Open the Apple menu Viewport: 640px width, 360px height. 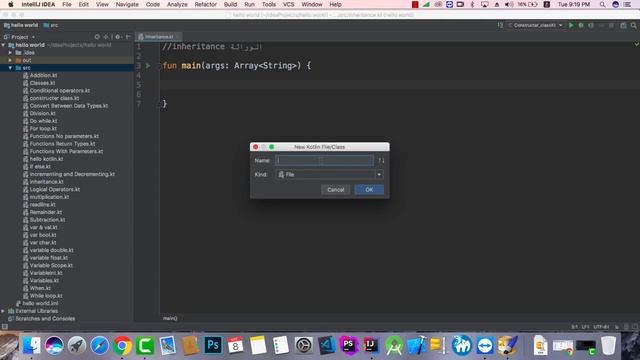(11, 4)
